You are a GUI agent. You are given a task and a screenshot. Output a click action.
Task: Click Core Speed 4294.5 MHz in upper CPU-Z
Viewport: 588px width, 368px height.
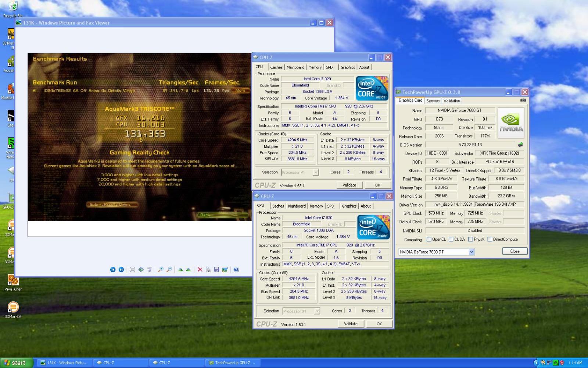pyautogui.click(x=298, y=140)
